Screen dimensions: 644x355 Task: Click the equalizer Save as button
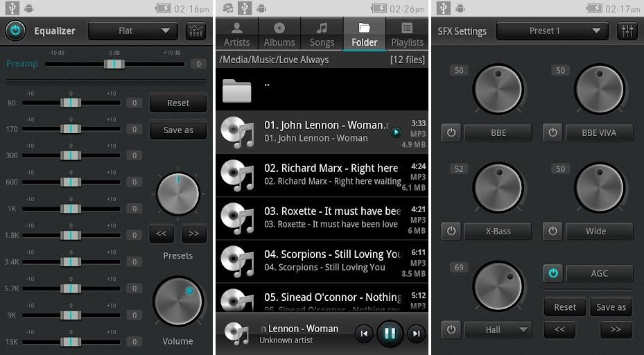(178, 130)
